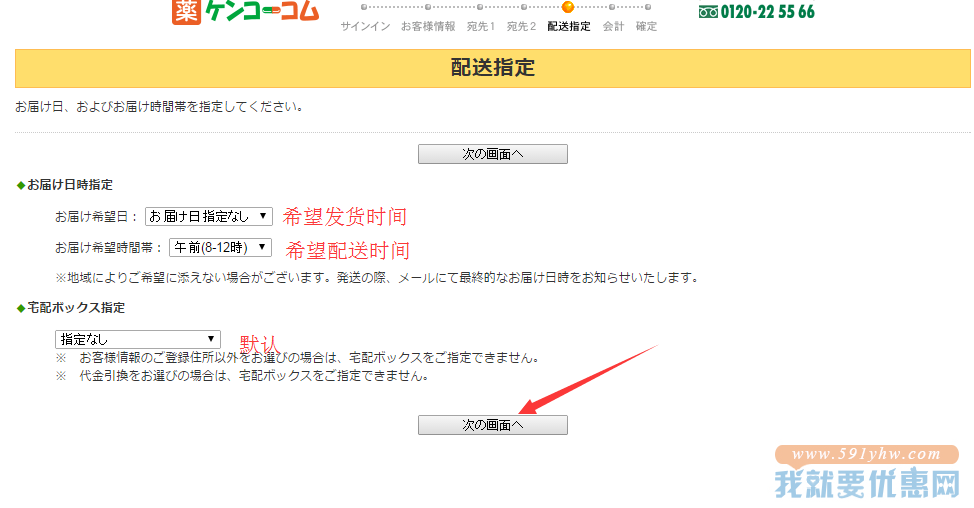The height and width of the screenshot is (508, 974).
Task: Click the bottom 次の画面へ button
Action: tap(493, 425)
